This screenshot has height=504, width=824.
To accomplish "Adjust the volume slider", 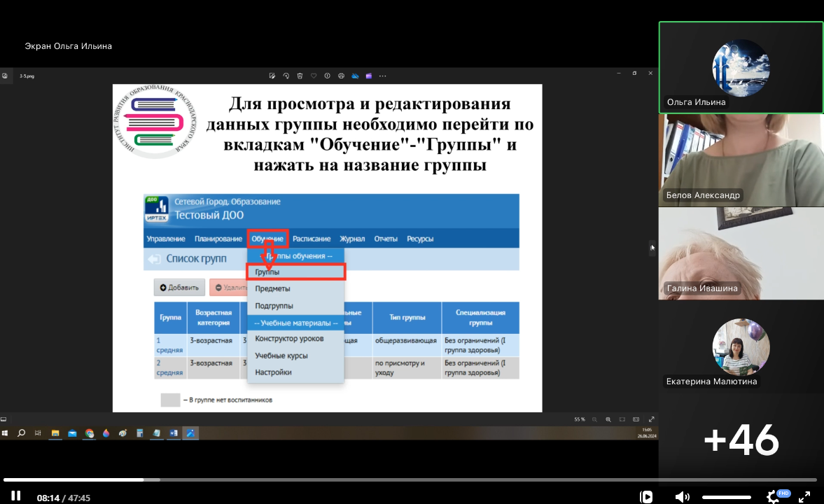I will [728, 497].
